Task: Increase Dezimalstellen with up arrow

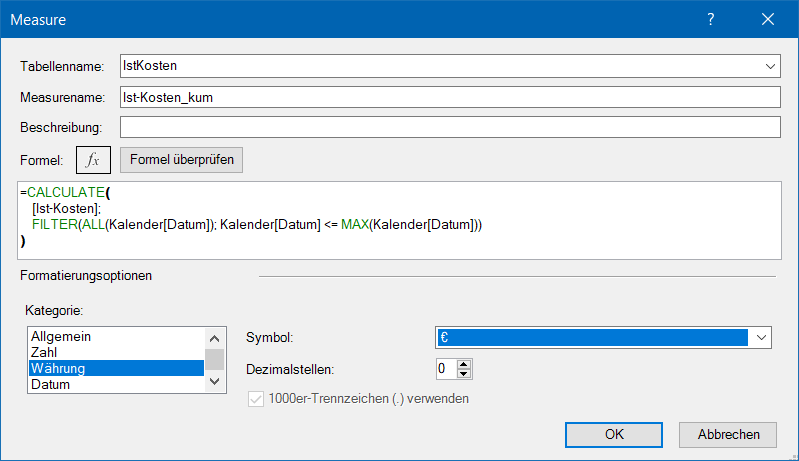Action: click(463, 363)
